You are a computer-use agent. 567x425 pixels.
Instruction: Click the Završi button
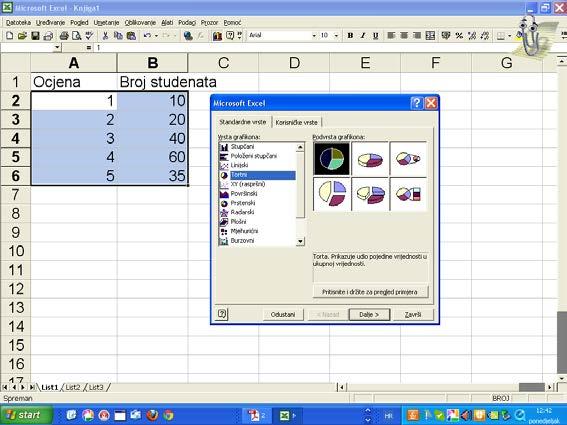click(x=413, y=314)
